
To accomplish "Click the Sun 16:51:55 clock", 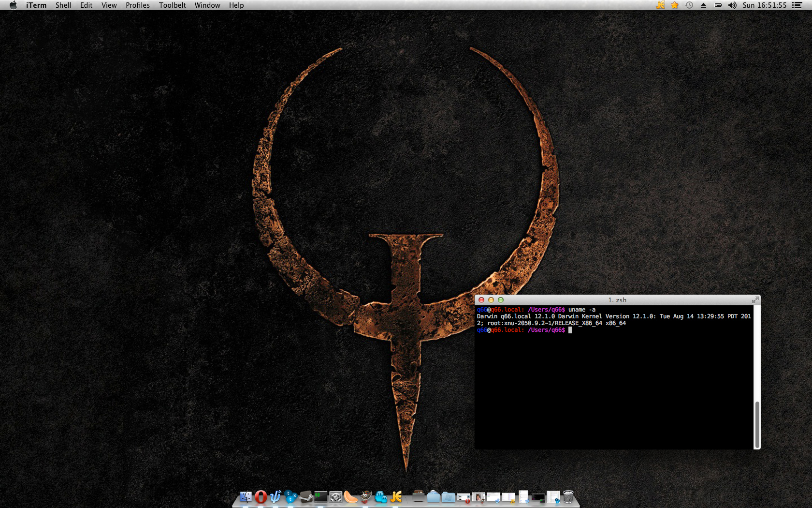I will (x=765, y=5).
